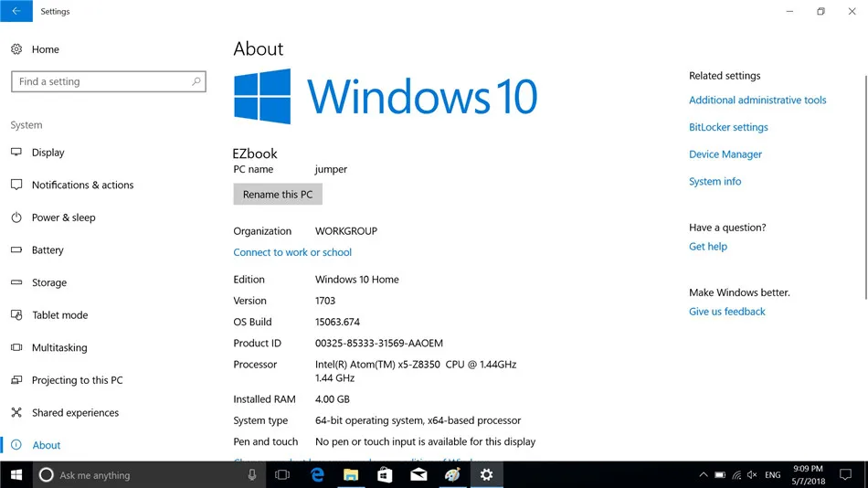Click the Cortana circle icon

(x=47, y=474)
